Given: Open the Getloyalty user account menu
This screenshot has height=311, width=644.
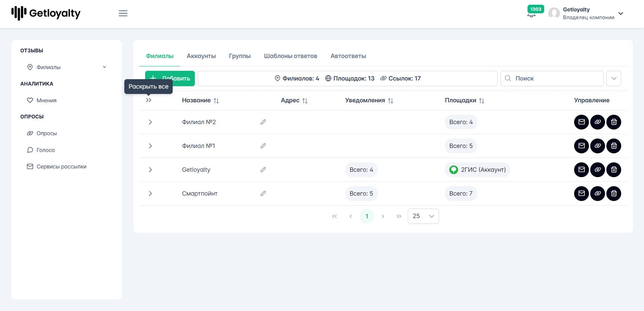Looking at the screenshot, I should pyautogui.click(x=586, y=13).
